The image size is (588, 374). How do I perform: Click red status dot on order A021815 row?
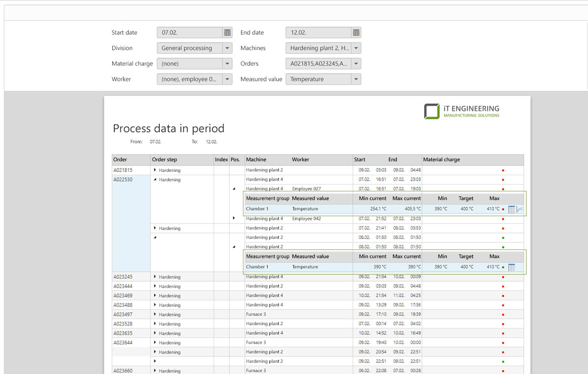tap(503, 170)
